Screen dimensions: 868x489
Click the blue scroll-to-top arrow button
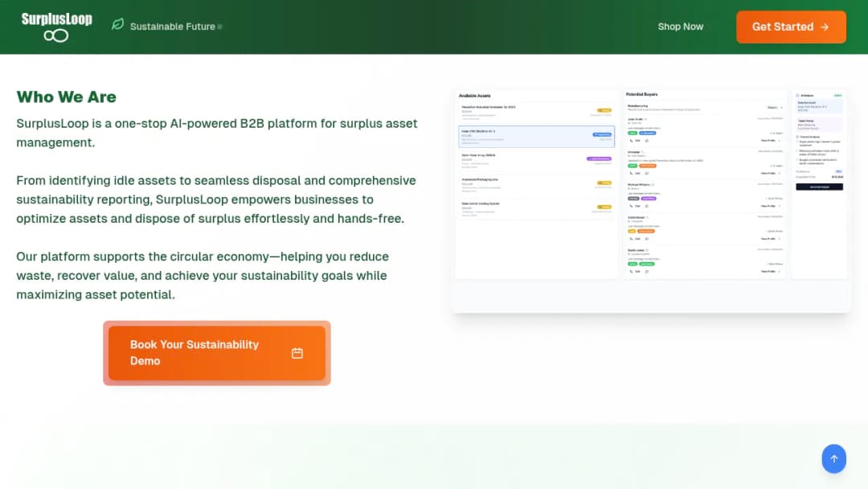pos(833,458)
